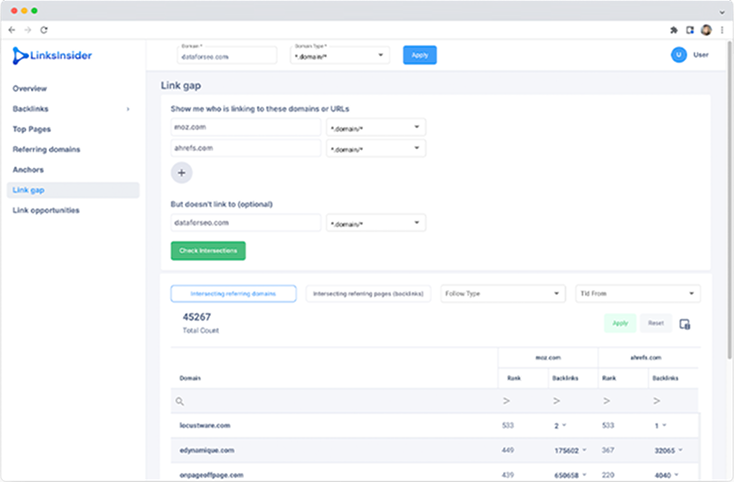
Task: Click the top Domain input field
Action: coord(227,55)
